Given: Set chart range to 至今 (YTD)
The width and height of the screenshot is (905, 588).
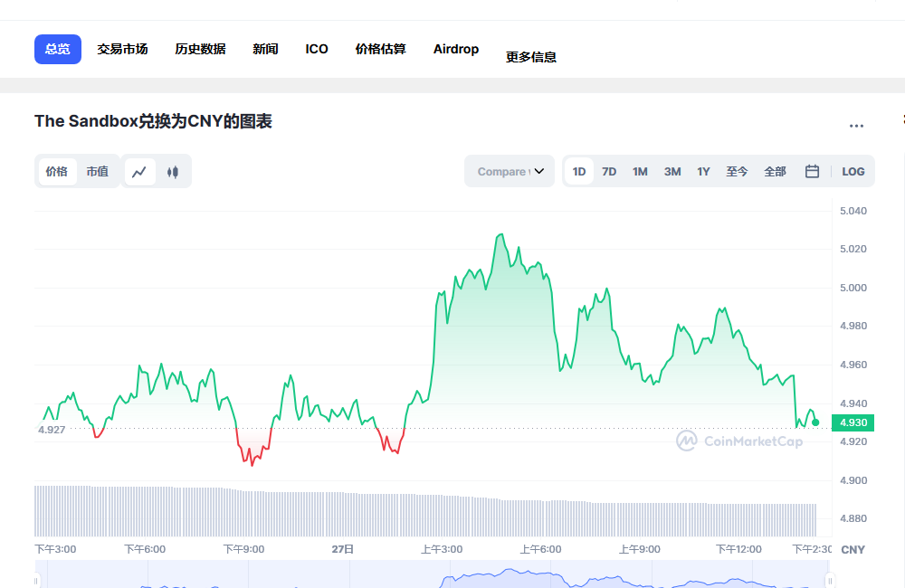Looking at the screenshot, I should (737, 171).
